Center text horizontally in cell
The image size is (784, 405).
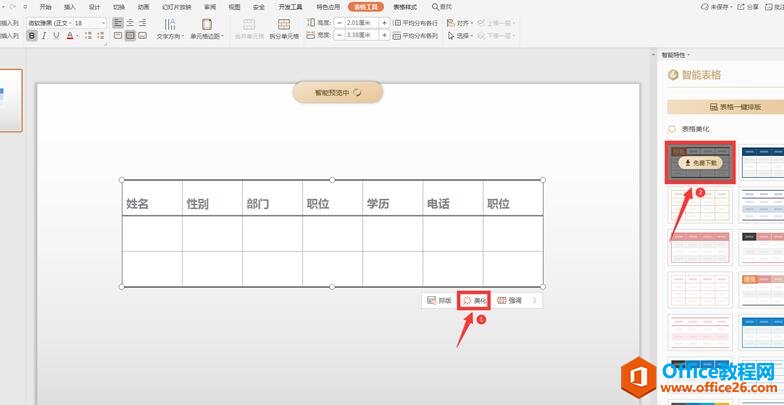[x=130, y=22]
